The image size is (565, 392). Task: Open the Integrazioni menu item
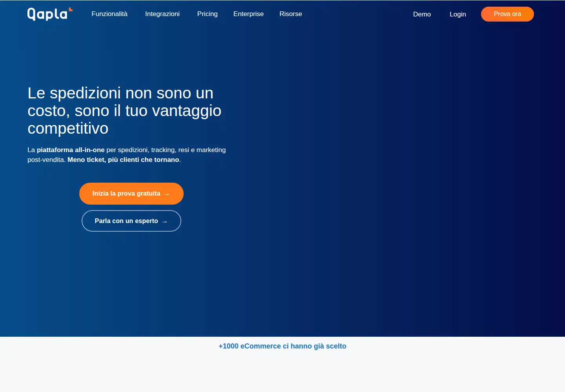[x=162, y=14]
